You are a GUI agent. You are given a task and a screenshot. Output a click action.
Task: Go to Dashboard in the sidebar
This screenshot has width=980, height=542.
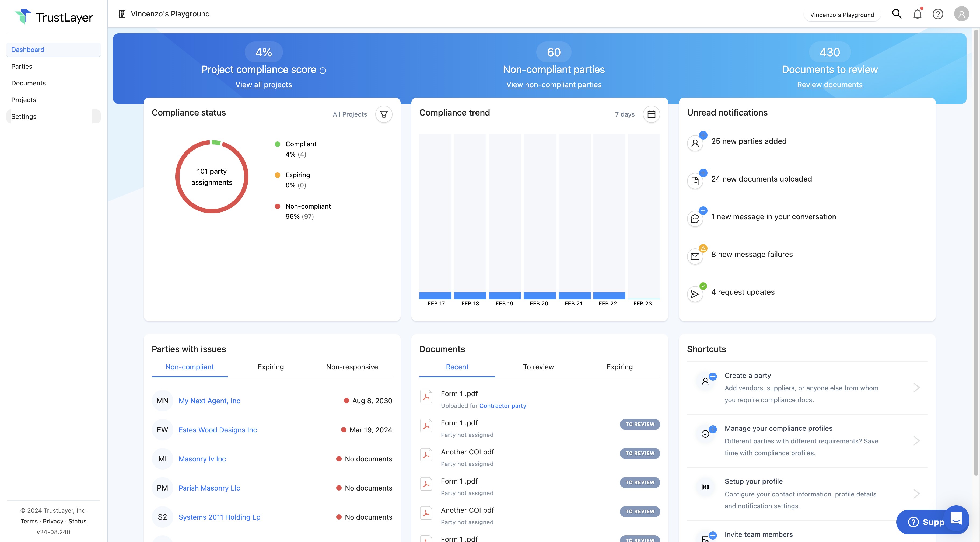point(54,50)
